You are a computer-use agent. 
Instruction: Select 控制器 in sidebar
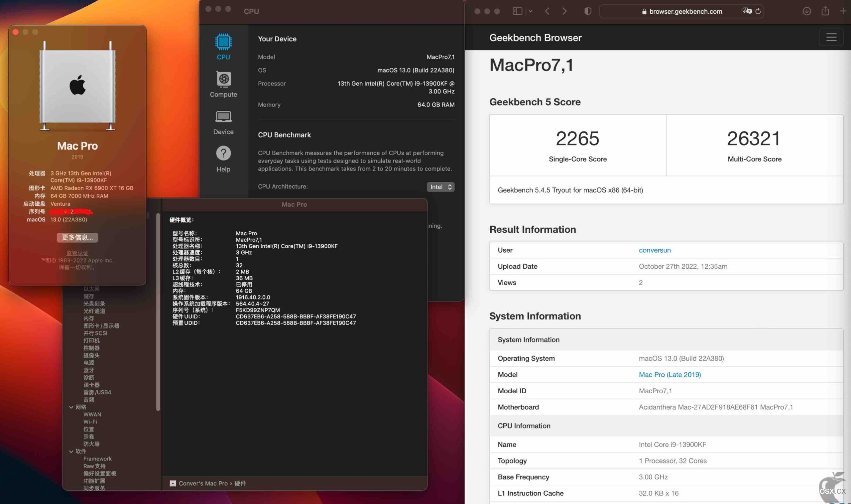click(x=91, y=348)
